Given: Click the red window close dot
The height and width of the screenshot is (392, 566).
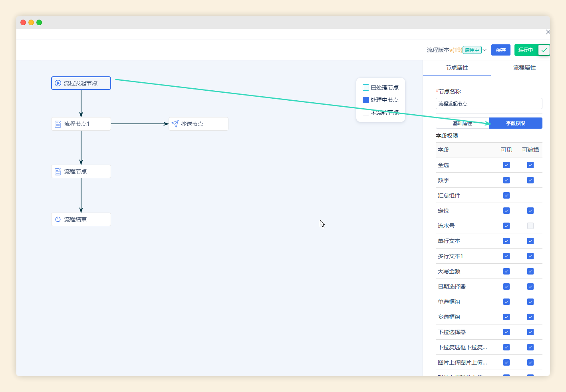Looking at the screenshot, I should [23, 22].
